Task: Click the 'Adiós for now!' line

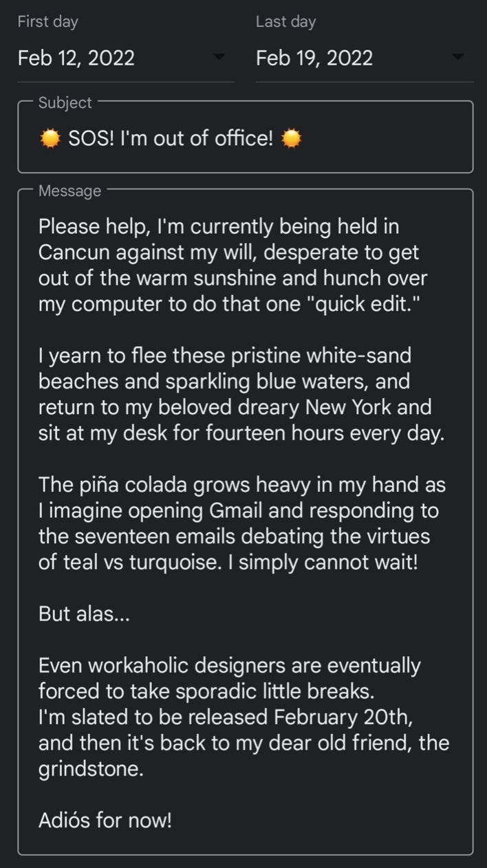Action: pos(105,821)
